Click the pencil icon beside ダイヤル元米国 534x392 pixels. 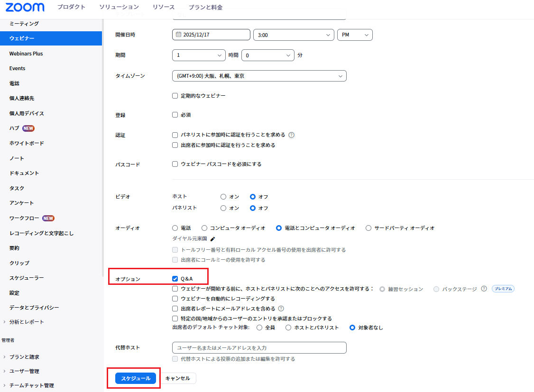click(x=213, y=239)
